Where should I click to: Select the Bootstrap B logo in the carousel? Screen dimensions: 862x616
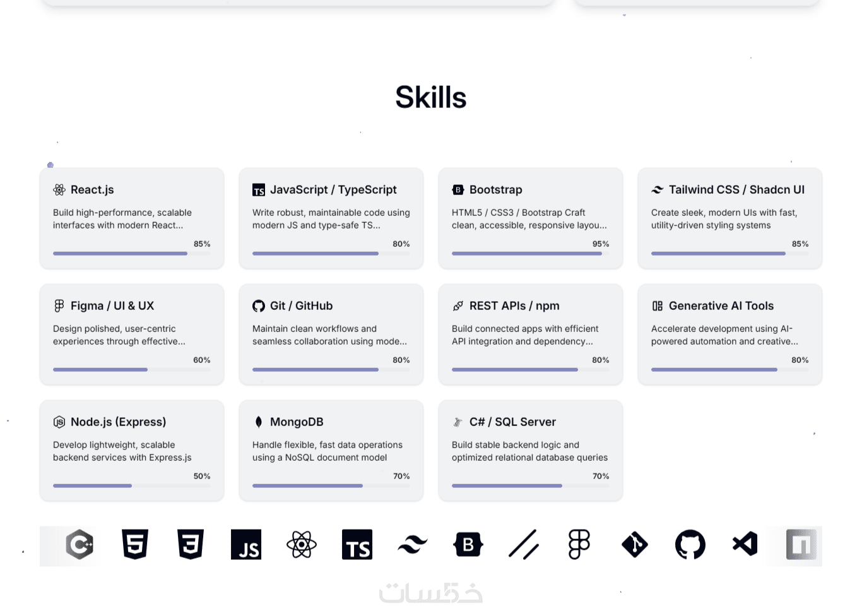click(x=468, y=545)
